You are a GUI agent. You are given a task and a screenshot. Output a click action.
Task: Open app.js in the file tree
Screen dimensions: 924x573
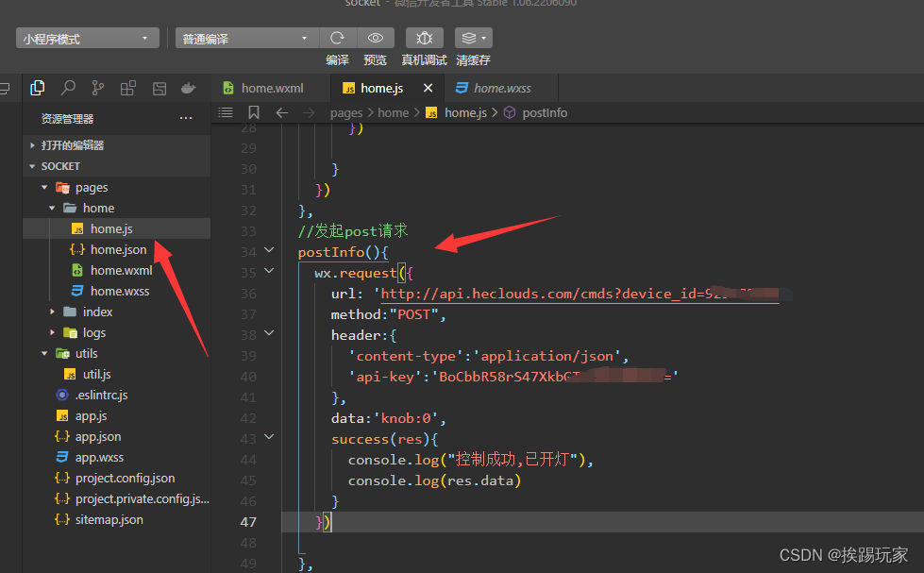[116, 415]
